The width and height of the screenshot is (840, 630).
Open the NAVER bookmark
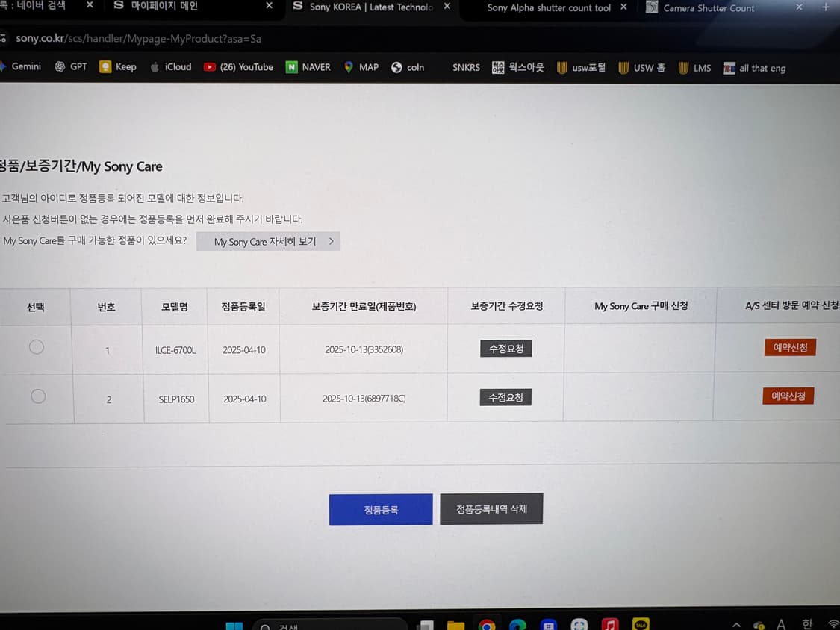308,66
